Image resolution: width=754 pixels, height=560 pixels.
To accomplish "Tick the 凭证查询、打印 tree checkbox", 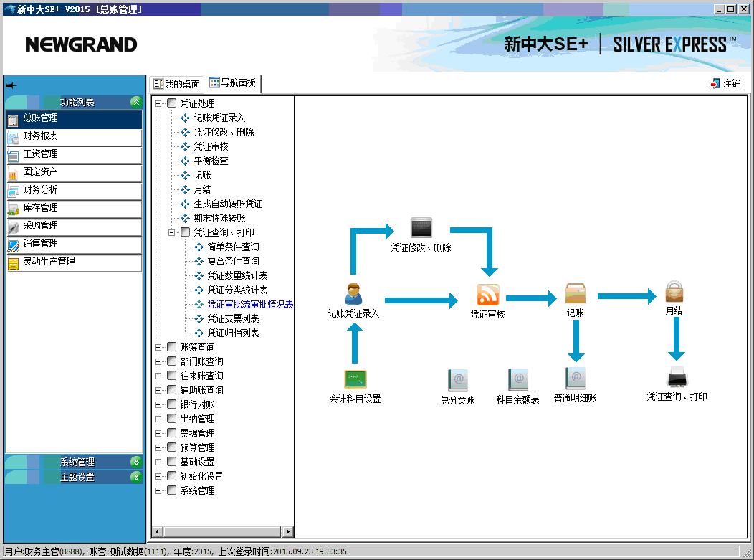I will pyautogui.click(x=185, y=232).
